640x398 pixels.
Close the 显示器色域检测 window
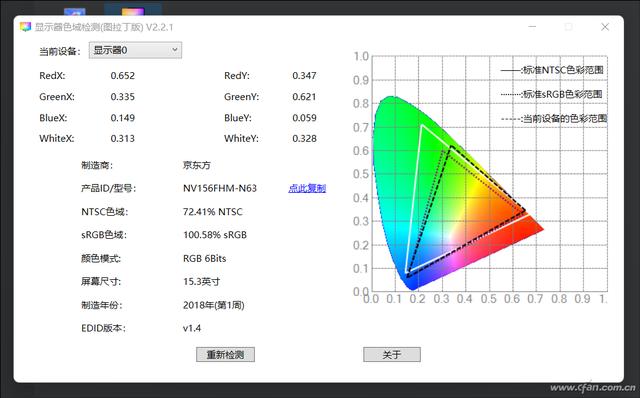tap(605, 27)
